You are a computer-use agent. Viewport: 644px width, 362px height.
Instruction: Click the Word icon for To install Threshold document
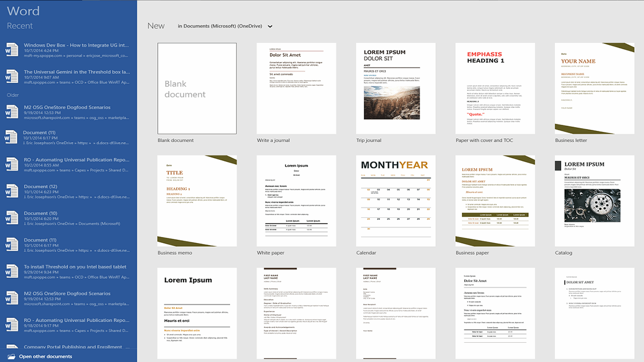pyautogui.click(x=11, y=272)
